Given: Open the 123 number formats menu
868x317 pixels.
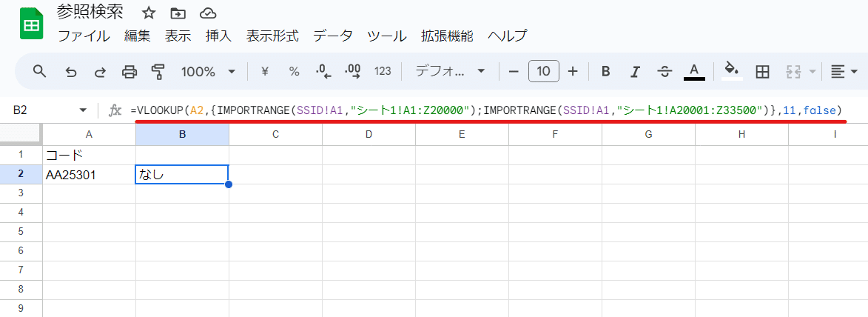Looking at the screenshot, I should tap(383, 71).
